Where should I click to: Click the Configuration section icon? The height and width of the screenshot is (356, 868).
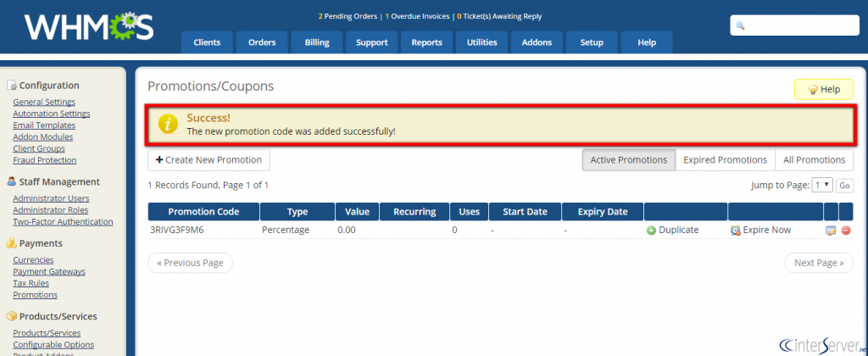[x=12, y=86]
